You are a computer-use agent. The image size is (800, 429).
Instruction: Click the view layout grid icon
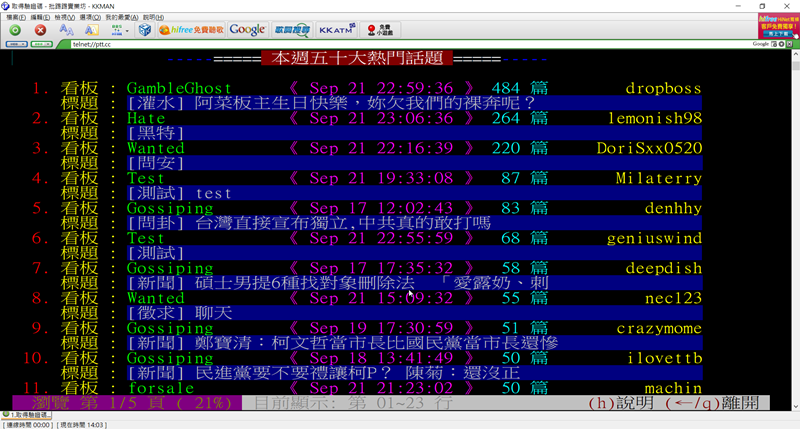point(117,30)
